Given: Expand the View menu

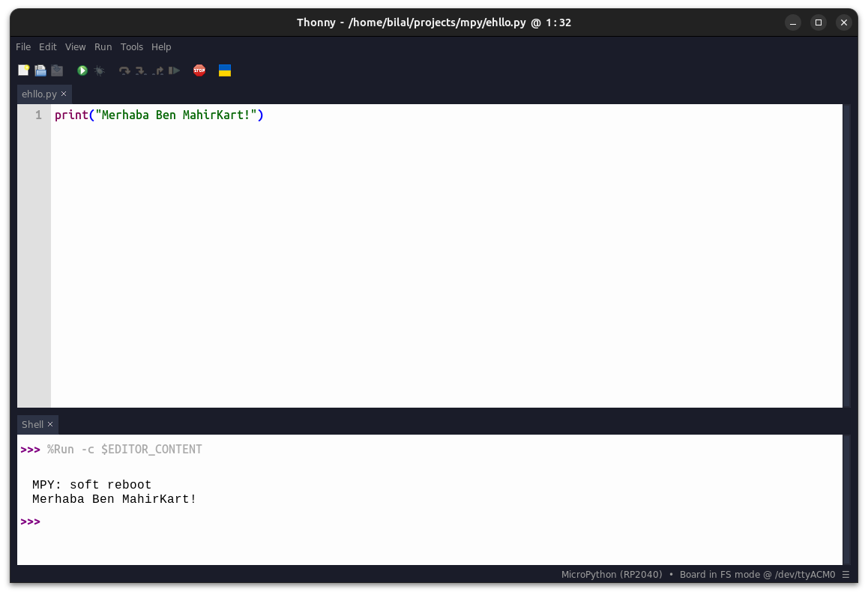Looking at the screenshot, I should point(75,46).
